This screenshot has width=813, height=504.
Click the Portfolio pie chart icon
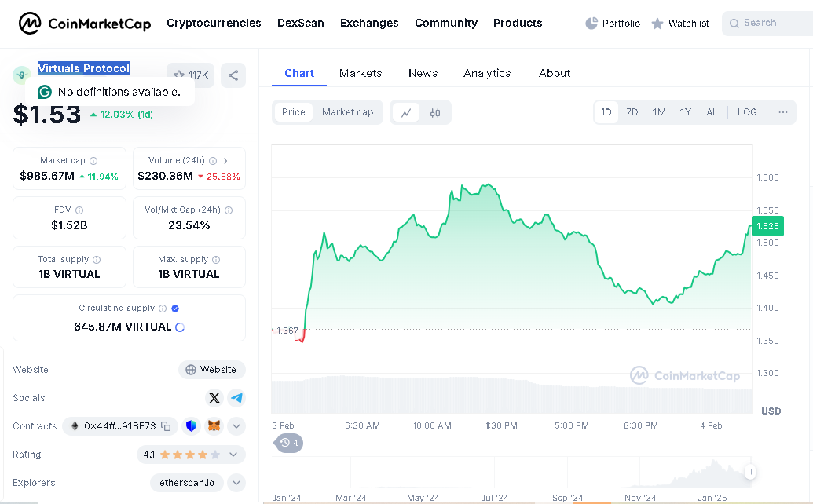pyautogui.click(x=591, y=24)
